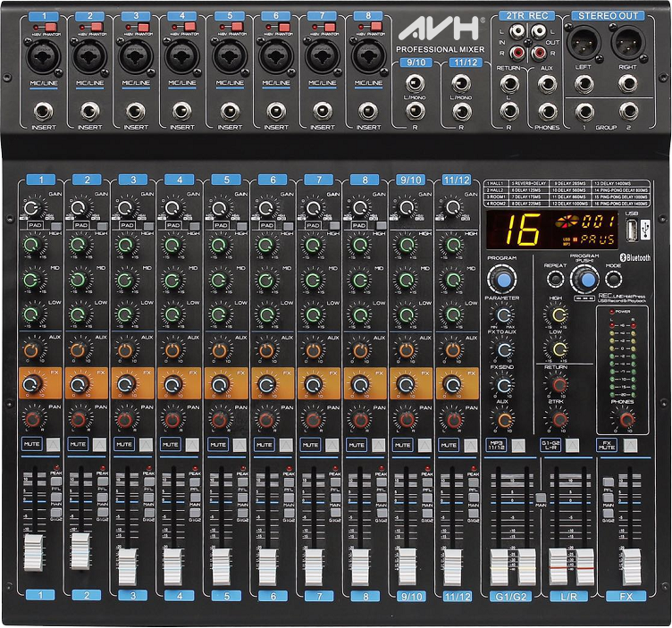This screenshot has width=672, height=628.
Task: Adjust the HIGH EQ knob on channel 6
Action: pos(265,246)
